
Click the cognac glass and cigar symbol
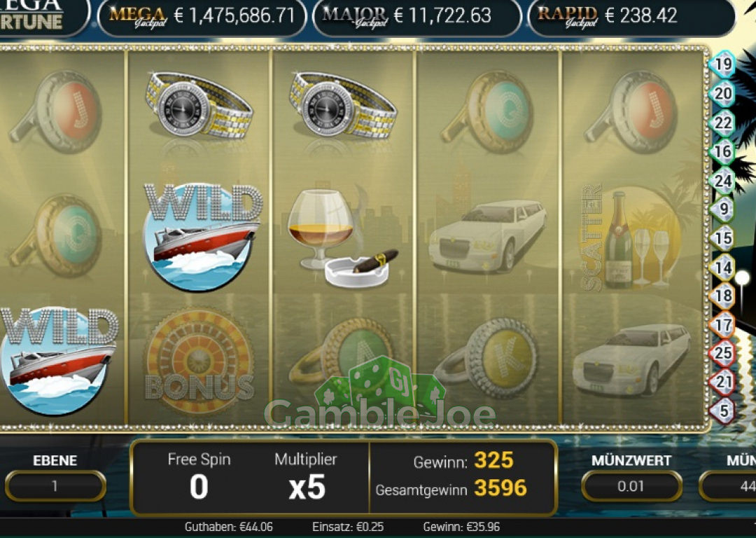point(342,238)
